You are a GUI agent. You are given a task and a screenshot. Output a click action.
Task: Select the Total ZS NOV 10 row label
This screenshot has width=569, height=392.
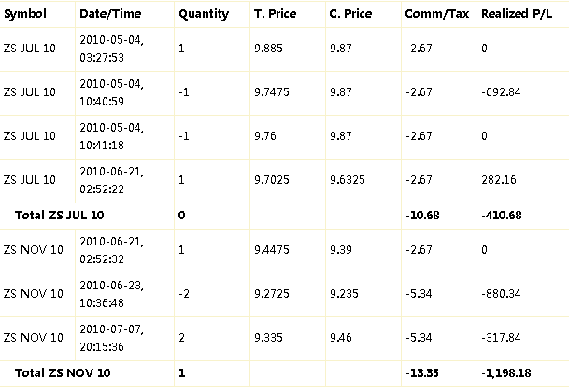63,373
